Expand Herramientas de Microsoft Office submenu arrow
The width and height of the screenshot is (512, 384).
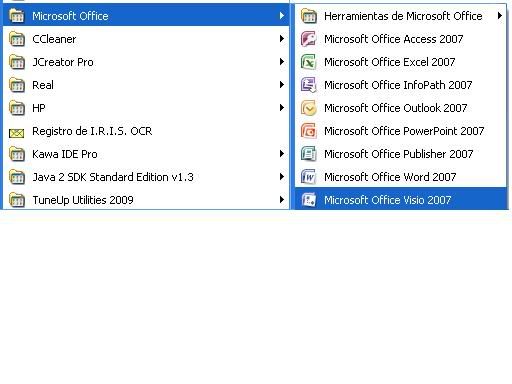click(499, 16)
